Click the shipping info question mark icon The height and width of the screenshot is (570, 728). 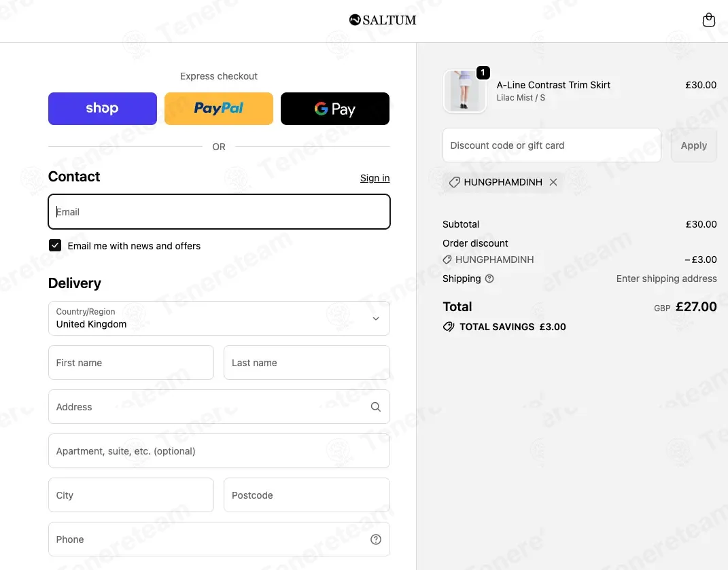tap(489, 279)
